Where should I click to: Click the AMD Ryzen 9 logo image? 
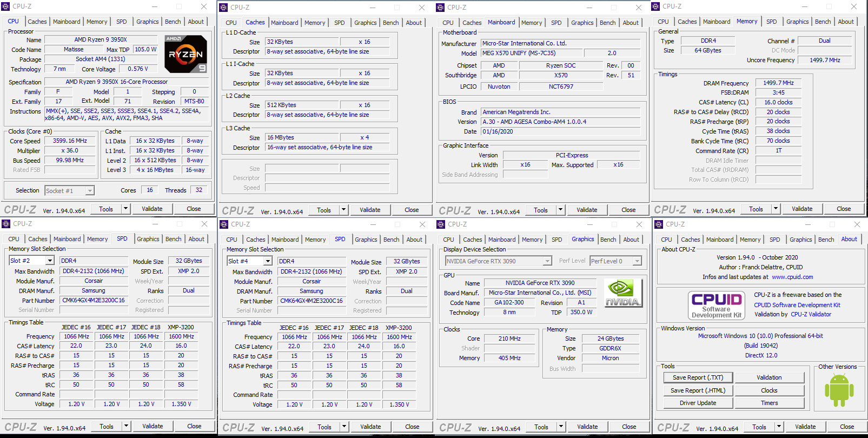(185, 54)
